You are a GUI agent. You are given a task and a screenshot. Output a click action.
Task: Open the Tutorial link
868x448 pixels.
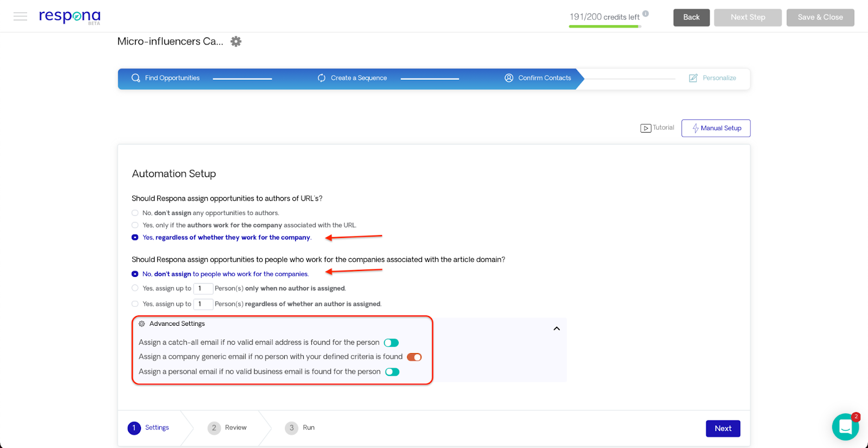pos(663,128)
